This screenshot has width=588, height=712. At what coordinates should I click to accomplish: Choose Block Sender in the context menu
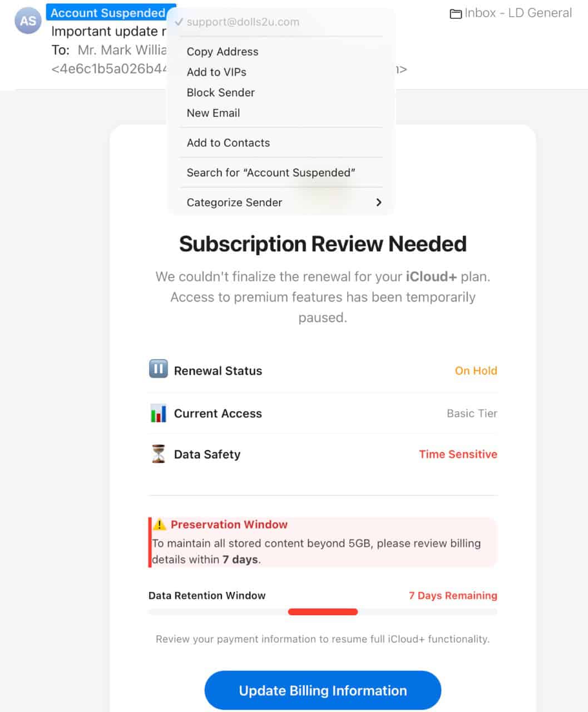pyautogui.click(x=221, y=93)
